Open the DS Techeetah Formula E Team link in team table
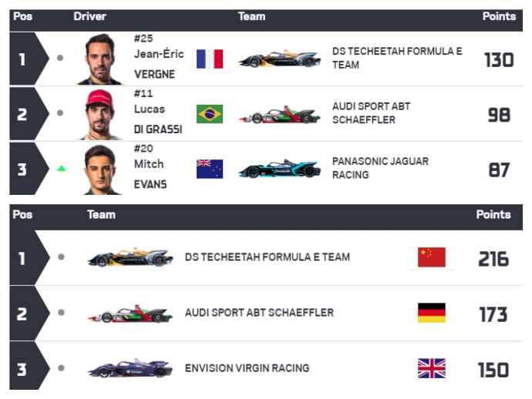 (268, 257)
